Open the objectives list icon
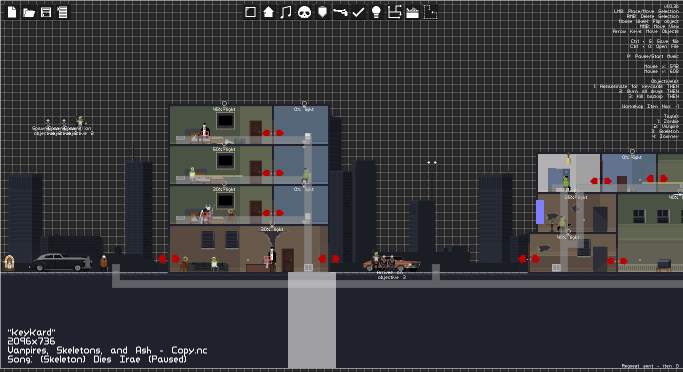 63,12
